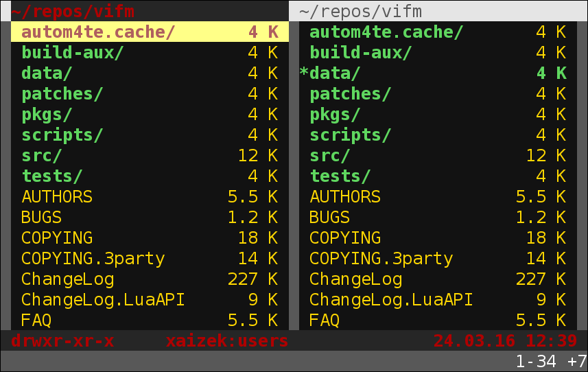
Task: Activate the right pane title ~/repos/vifm
Action: (x=361, y=11)
